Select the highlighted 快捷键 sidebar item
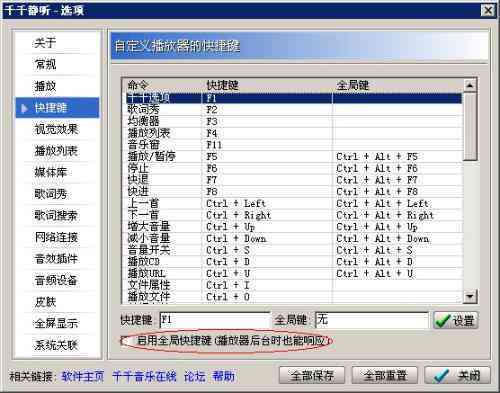The height and width of the screenshot is (393, 500). (57, 108)
